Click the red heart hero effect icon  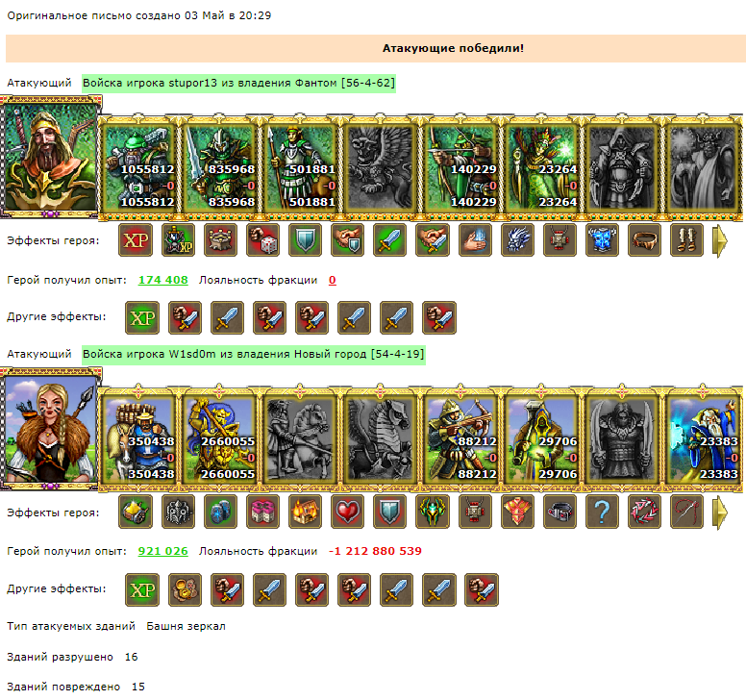tap(347, 512)
